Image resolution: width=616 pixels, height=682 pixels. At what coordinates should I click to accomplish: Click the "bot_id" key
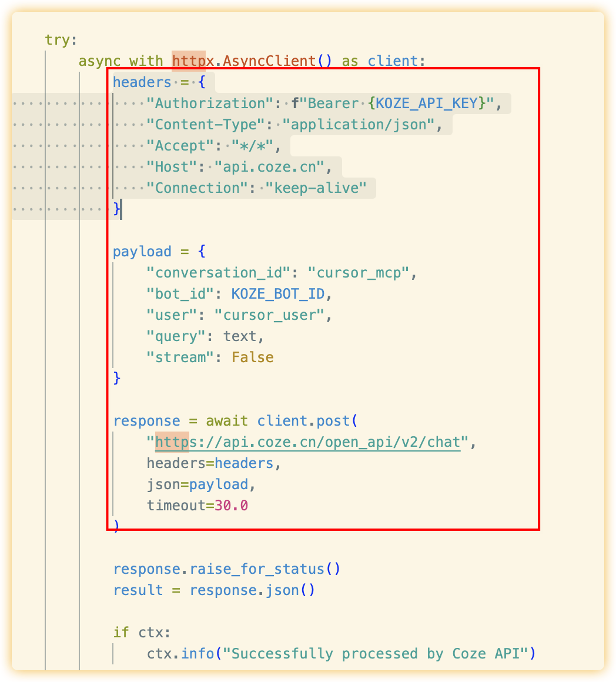(180, 295)
